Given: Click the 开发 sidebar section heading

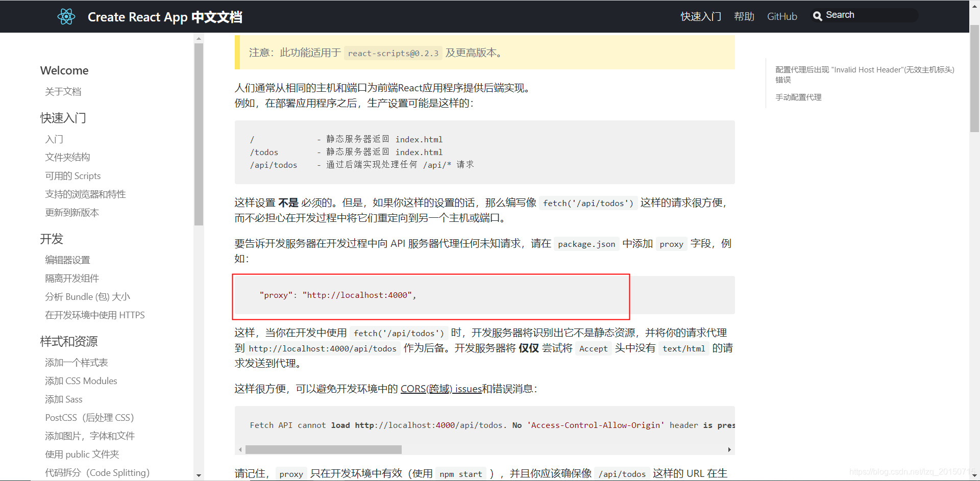Looking at the screenshot, I should point(52,239).
